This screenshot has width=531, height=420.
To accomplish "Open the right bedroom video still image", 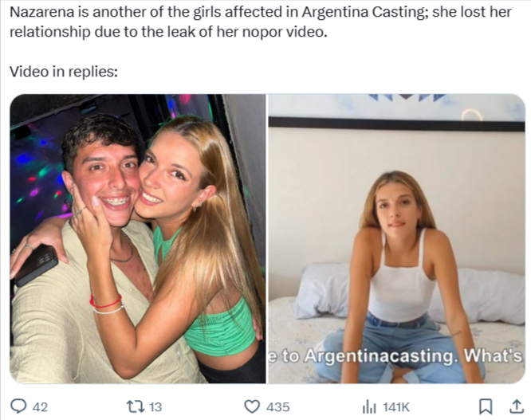I will pyautogui.click(x=396, y=238).
